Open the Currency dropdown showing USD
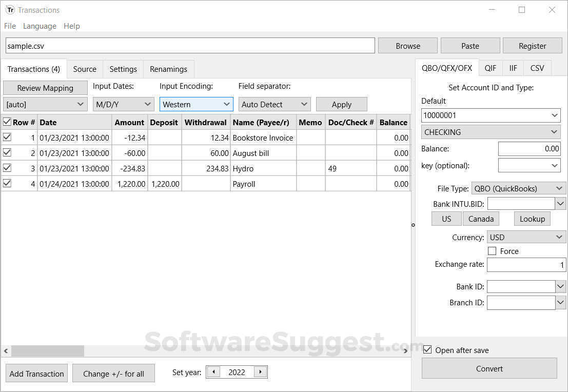The image size is (568, 392). point(559,237)
